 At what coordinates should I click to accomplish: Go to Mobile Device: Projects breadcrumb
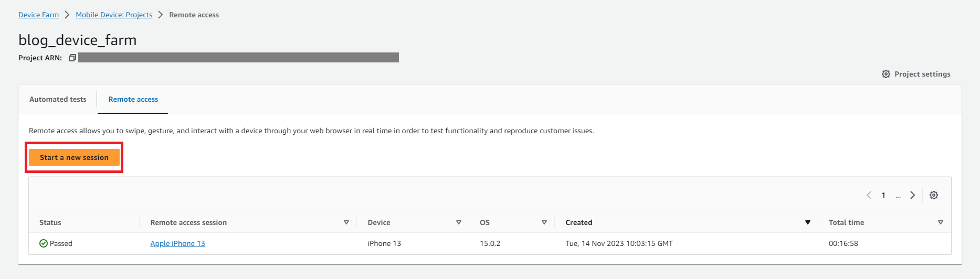(114, 15)
